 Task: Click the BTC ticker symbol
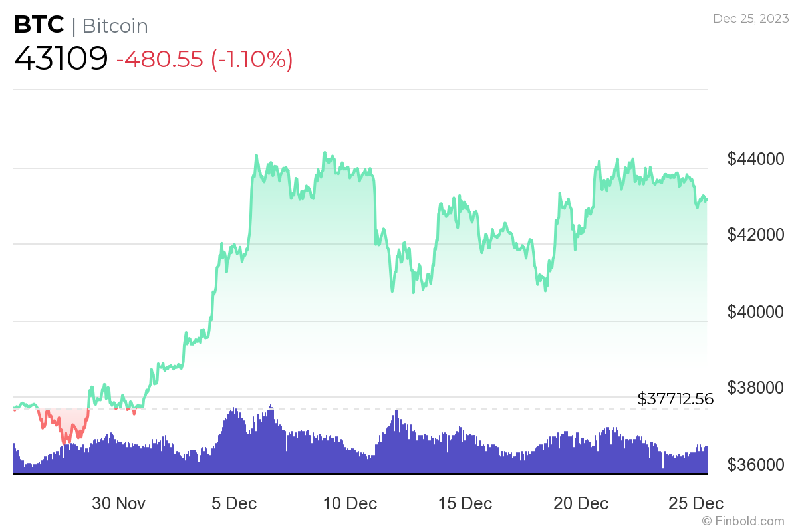(39, 25)
